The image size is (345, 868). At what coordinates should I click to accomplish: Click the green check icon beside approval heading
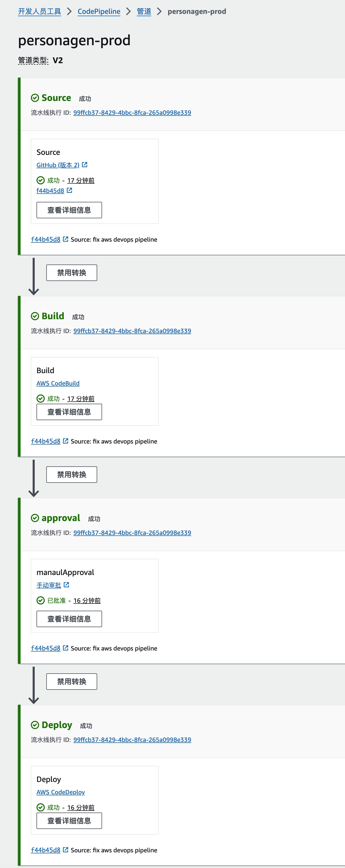tap(35, 518)
